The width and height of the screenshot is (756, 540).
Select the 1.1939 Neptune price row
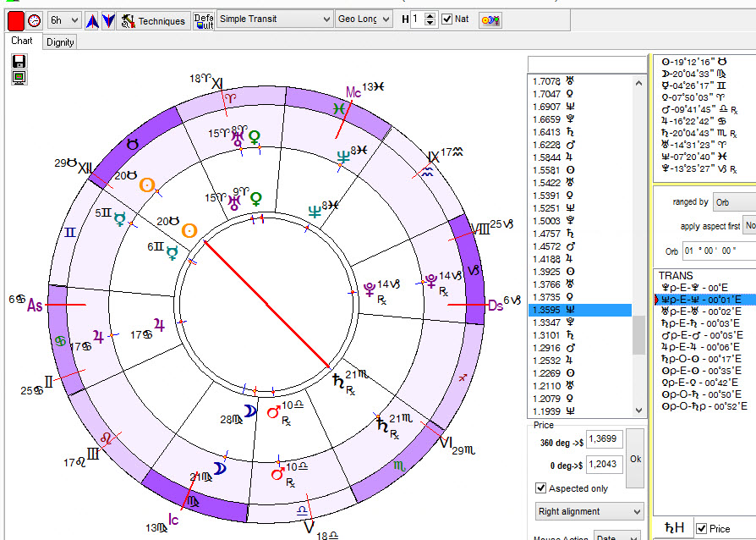click(580, 411)
